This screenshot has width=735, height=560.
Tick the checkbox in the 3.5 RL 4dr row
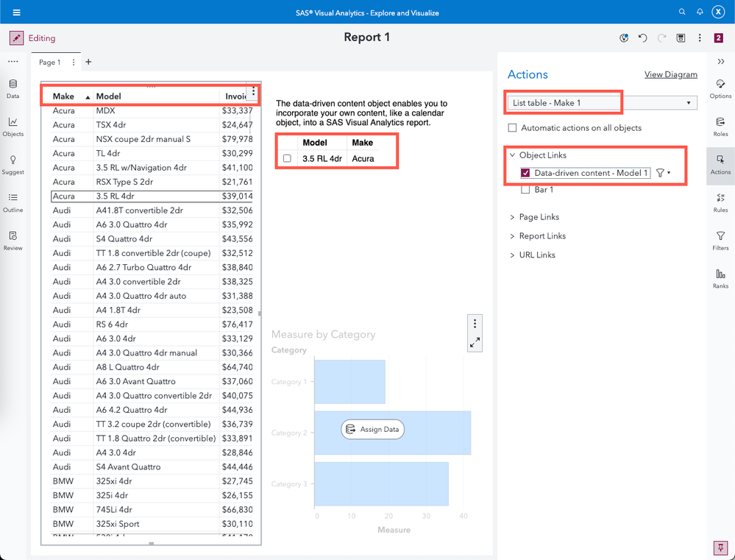[x=287, y=158]
